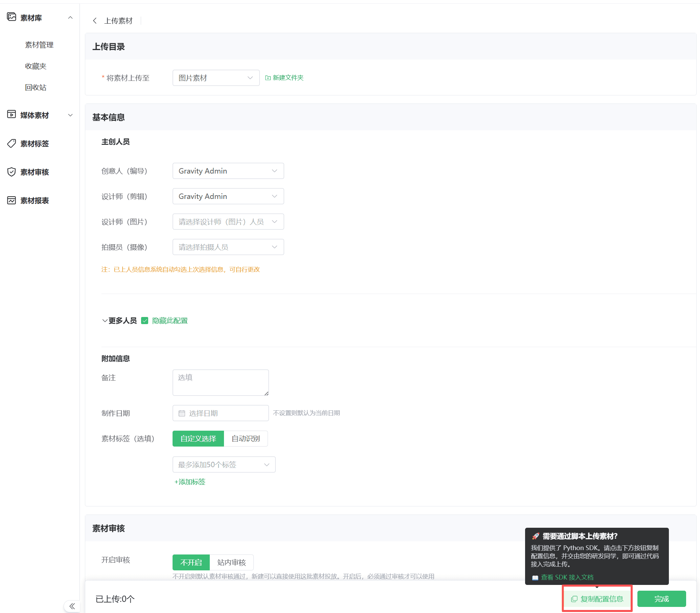Select 自动识别 for material tags

[246, 438]
